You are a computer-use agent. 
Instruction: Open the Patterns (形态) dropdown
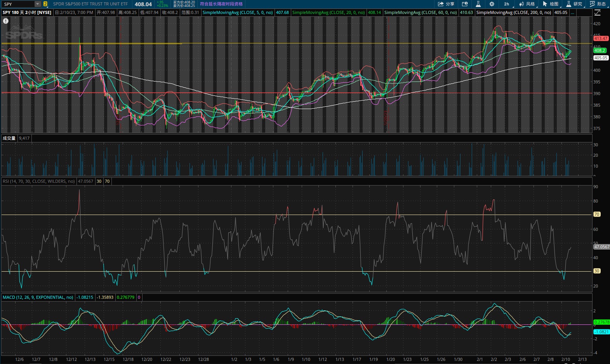[x=598, y=4]
